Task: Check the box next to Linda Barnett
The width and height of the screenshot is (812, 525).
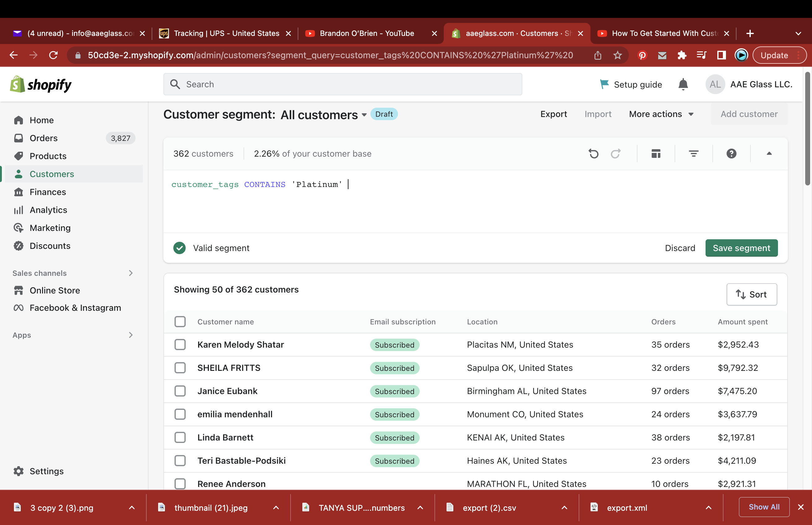Action: [180, 437]
